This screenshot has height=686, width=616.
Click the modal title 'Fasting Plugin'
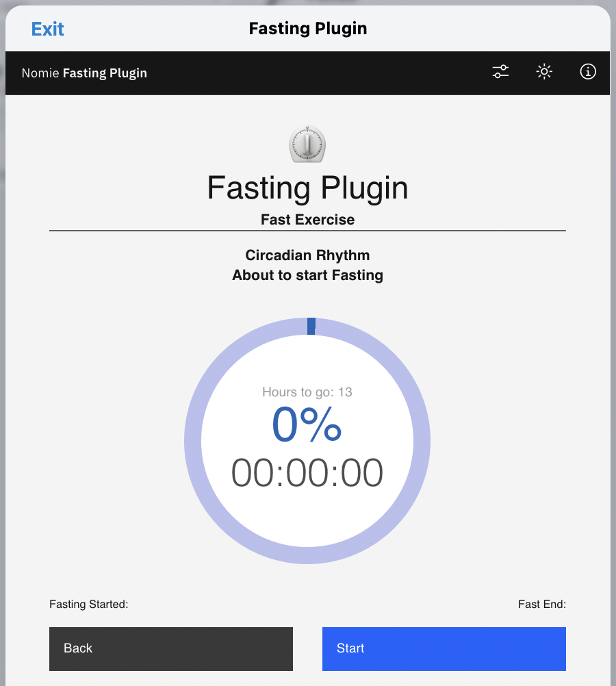308,29
